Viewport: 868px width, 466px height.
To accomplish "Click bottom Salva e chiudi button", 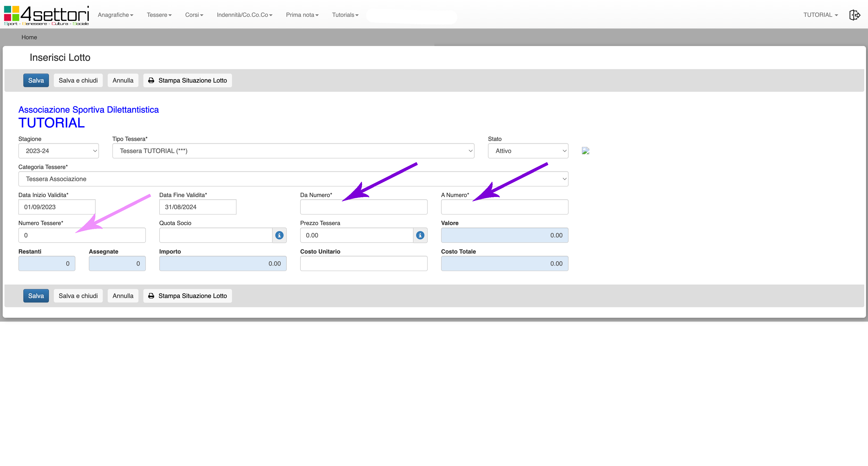I will [x=78, y=296].
